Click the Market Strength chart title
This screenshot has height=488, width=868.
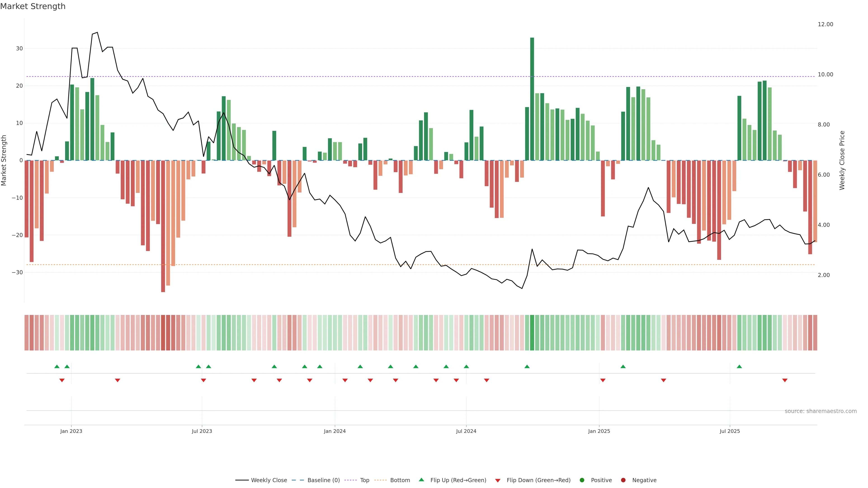click(x=33, y=6)
